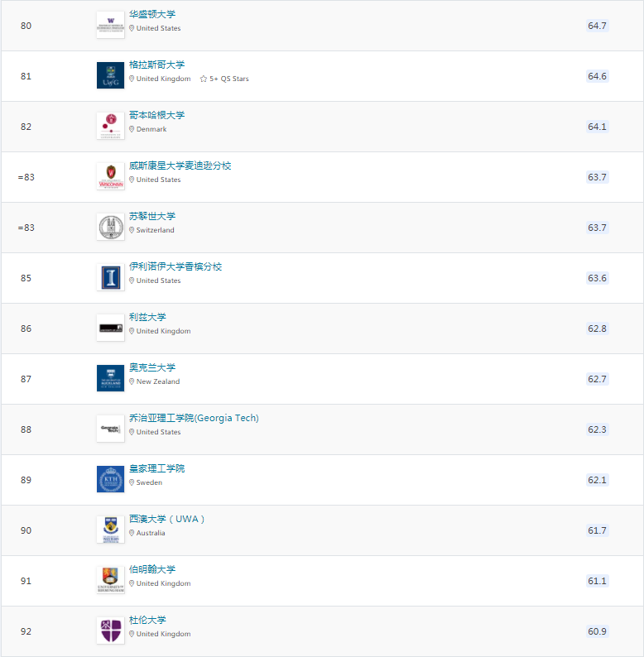This screenshot has height=657, width=644.
Task: Click the score 61.7 badge
Action: [x=597, y=530]
